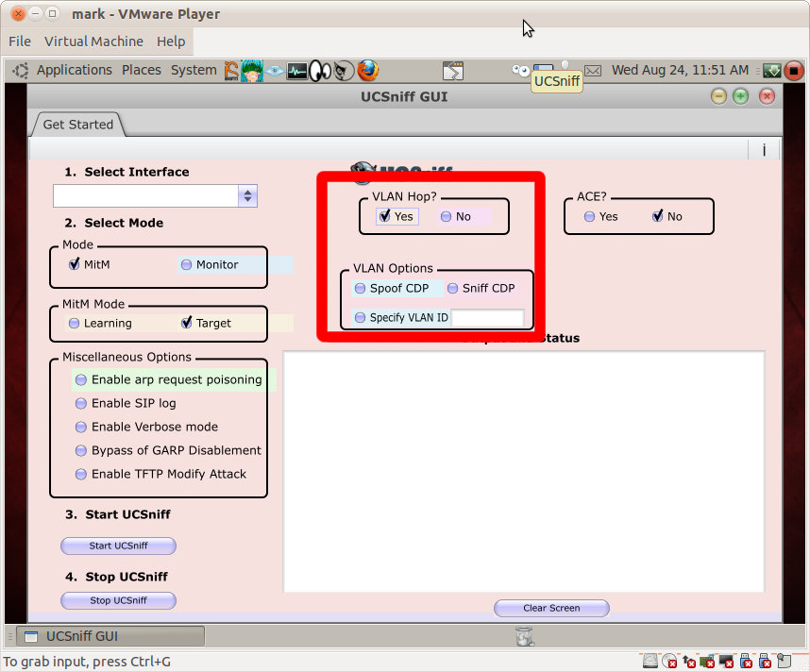Click the Clear Screen button
The width and height of the screenshot is (810, 672).
[551, 608]
